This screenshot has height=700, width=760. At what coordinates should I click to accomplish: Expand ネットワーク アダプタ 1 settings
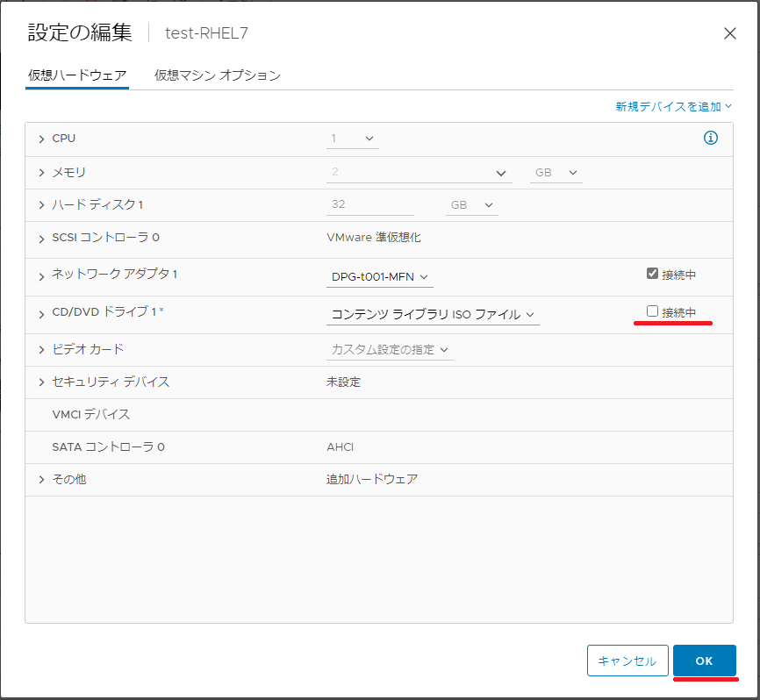[x=41, y=276]
